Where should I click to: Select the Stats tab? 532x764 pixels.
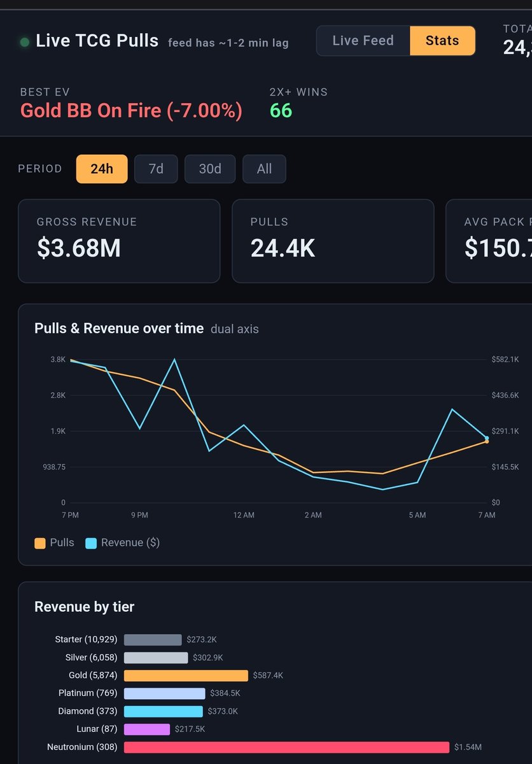[442, 41]
